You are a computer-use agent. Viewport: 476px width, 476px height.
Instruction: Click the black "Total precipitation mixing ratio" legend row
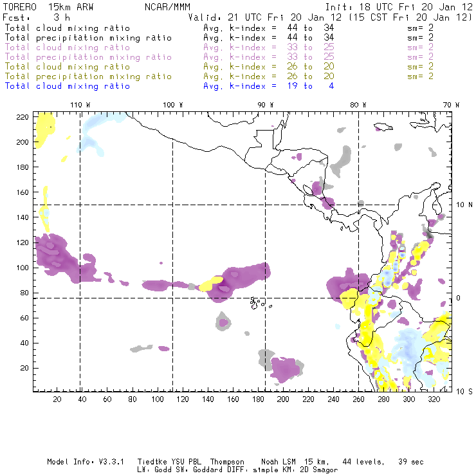(x=88, y=38)
